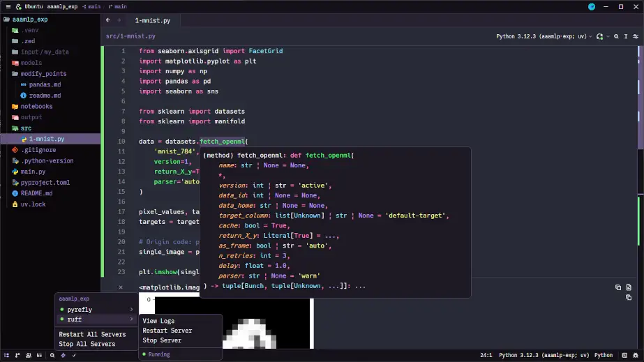The width and height of the screenshot is (644, 362).
Task: Expand the .zed folder
Action: (x=50, y=41)
